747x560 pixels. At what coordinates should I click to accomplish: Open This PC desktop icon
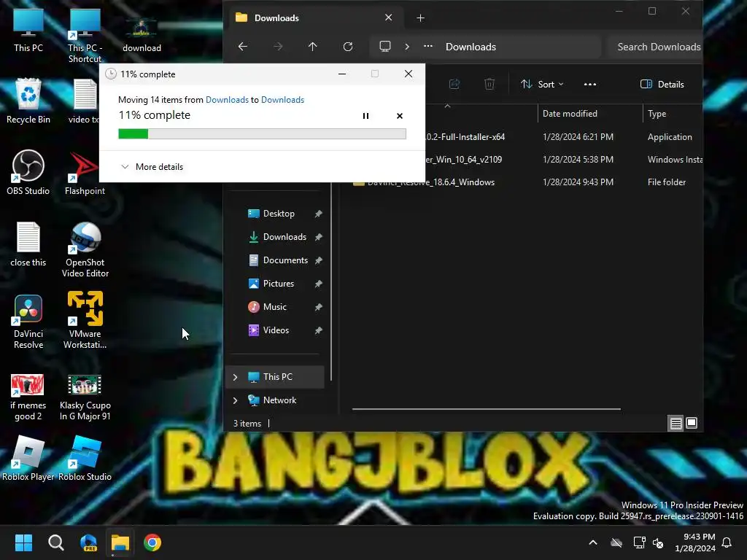click(x=28, y=30)
